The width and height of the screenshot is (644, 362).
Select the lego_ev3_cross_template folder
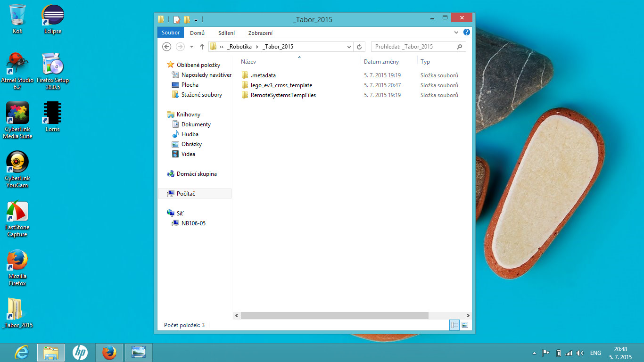click(281, 85)
